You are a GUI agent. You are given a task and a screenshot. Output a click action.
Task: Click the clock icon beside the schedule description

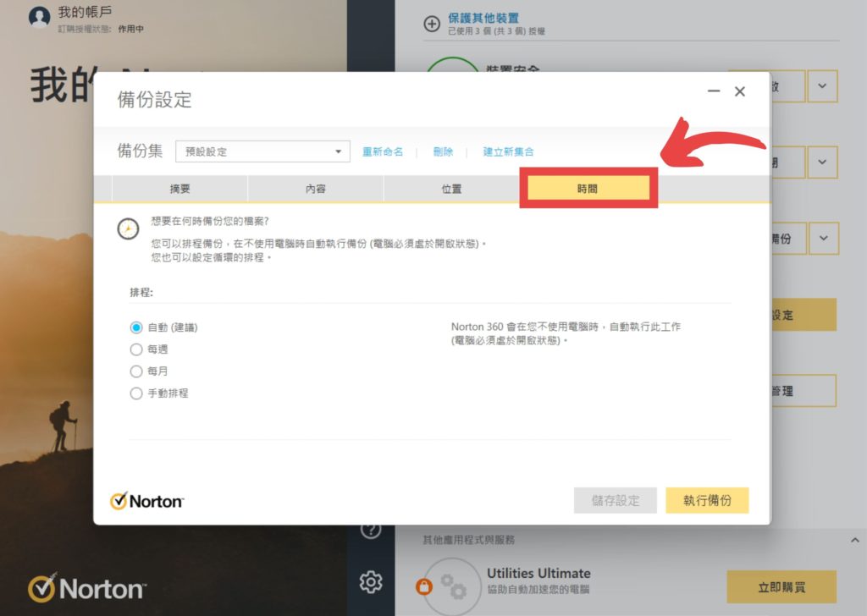(x=129, y=228)
